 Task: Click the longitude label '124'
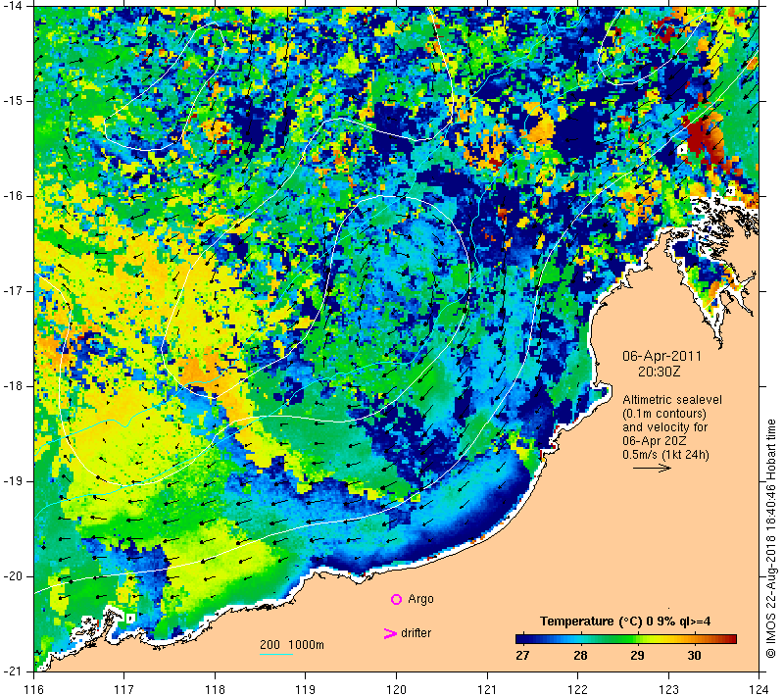click(x=759, y=689)
